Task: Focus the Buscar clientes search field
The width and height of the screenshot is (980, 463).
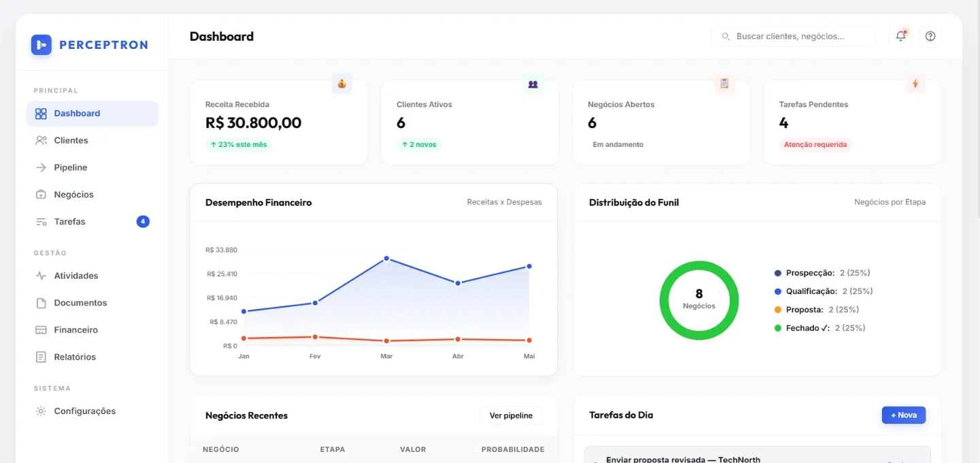Action: click(x=794, y=36)
